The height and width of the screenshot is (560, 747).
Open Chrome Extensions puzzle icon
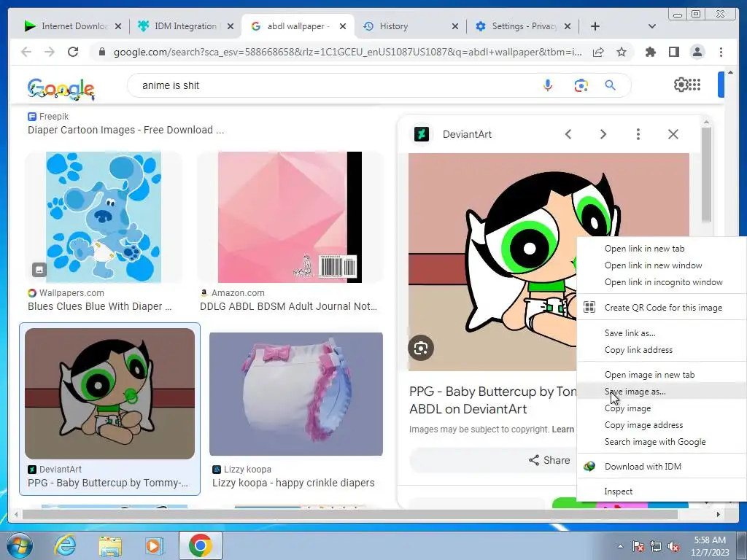pyautogui.click(x=650, y=52)
